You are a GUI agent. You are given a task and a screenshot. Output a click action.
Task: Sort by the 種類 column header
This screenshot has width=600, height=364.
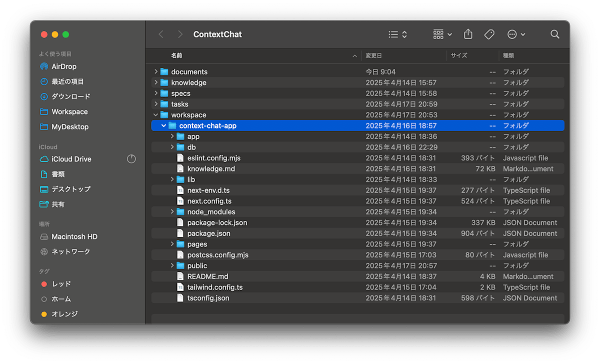point(508,55)
